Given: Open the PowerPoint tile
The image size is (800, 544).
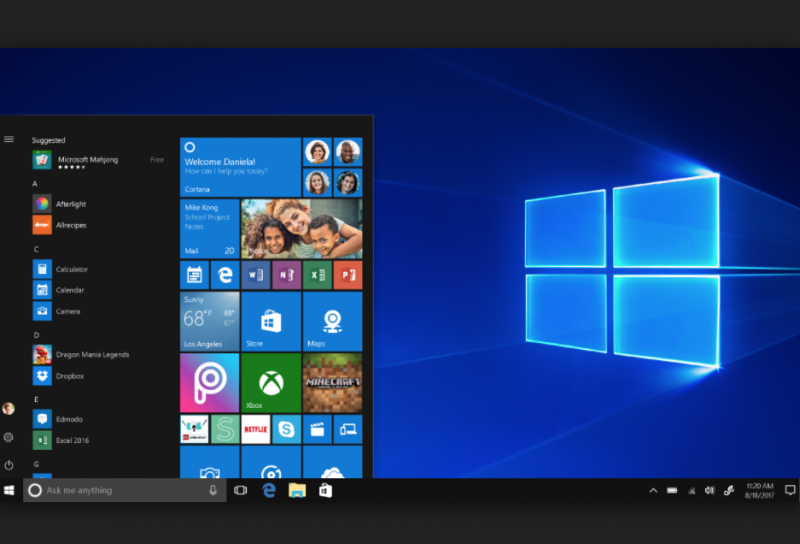Looking at the screenshot, I should coord(348,275).
